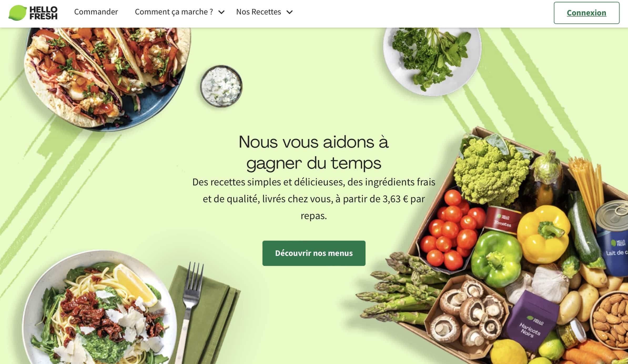The height and width of the screenshot is (364, 628).
Task: Open the 'Comment ça marche ?' menu
Action: 174,12
